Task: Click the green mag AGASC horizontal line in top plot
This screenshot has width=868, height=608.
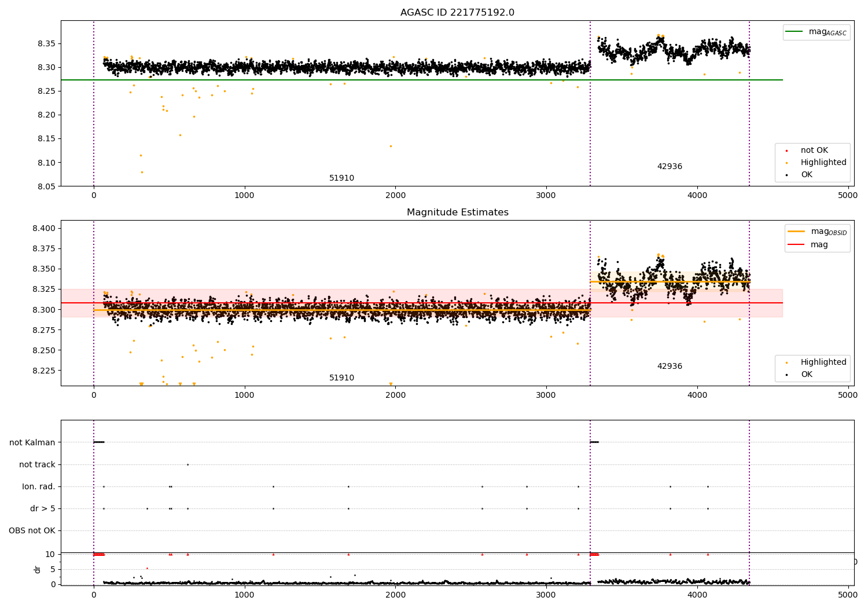Action: (x=421, y=80)
